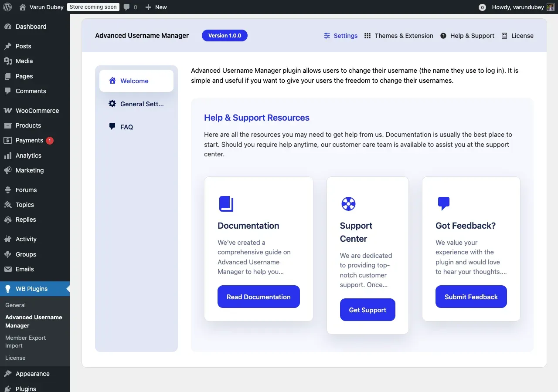This screenshot has width=558, height=392.
Task: Click the Get Support button
Action: click(367, 310)
